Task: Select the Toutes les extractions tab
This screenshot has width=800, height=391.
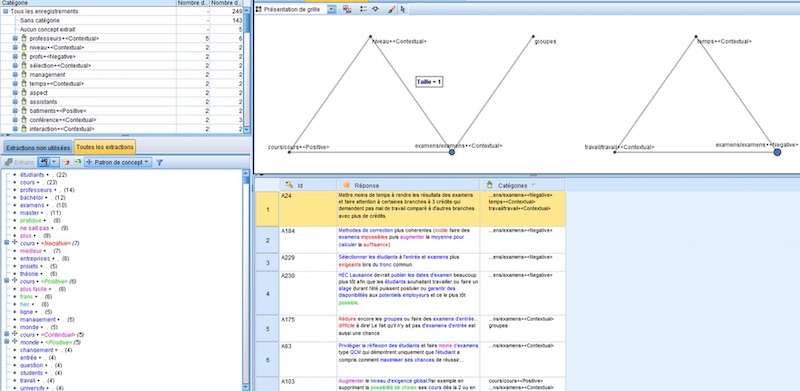Action: point(105,147)
